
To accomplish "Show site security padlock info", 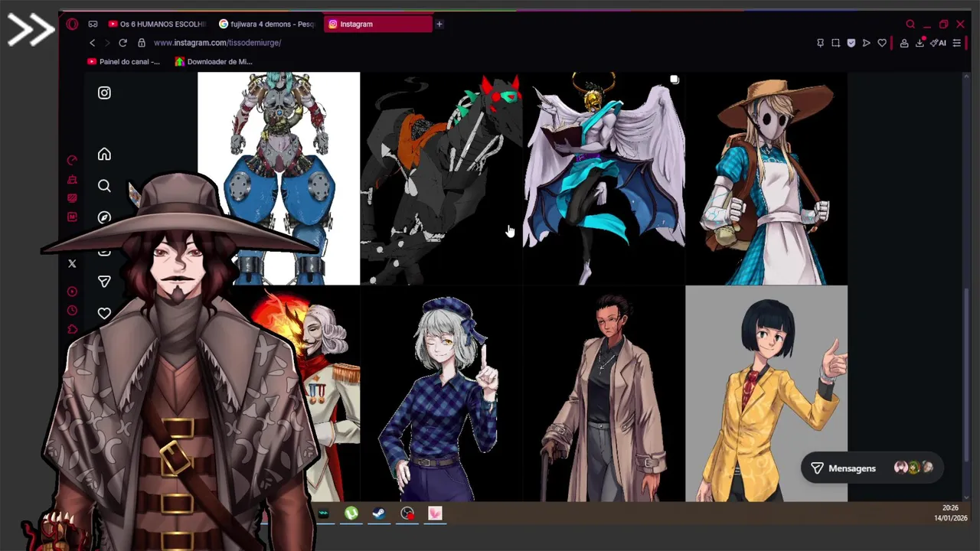I will [x=141, y=43].
